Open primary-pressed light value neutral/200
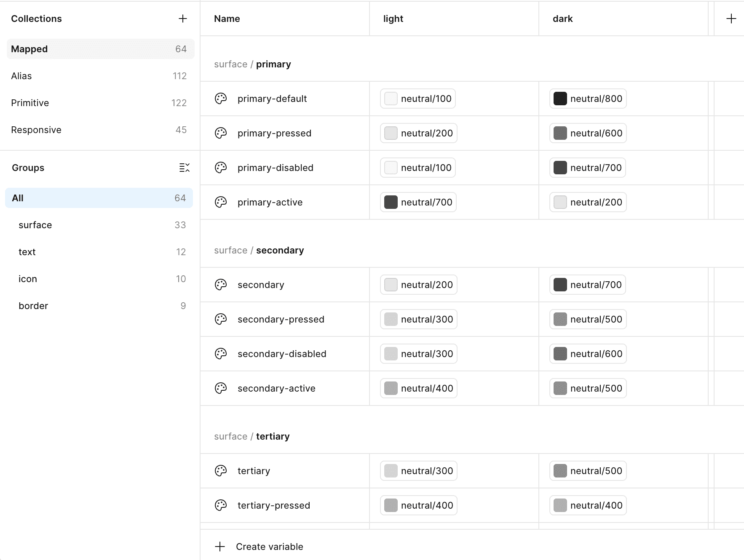This screenshot has height=560, width=744. pos(419,133)
